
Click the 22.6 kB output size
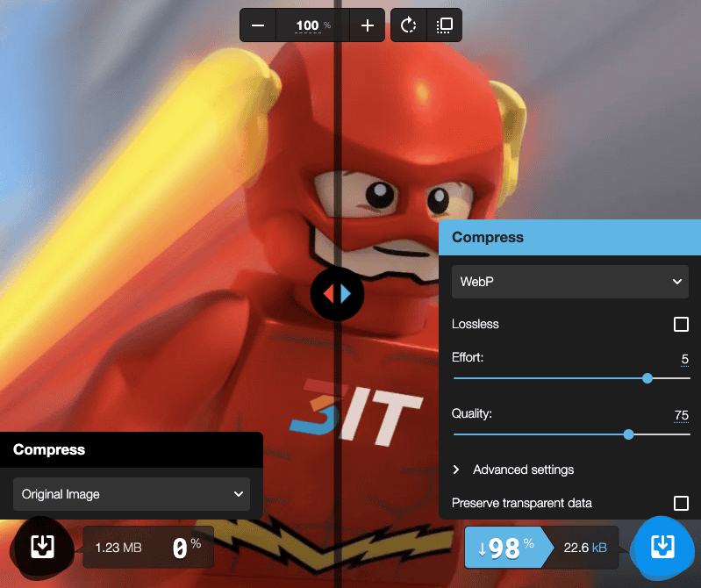[x=585, y=548]
